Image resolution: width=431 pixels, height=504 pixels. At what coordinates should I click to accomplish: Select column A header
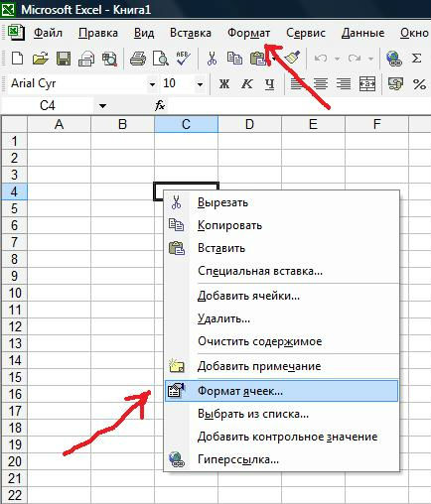59,124
